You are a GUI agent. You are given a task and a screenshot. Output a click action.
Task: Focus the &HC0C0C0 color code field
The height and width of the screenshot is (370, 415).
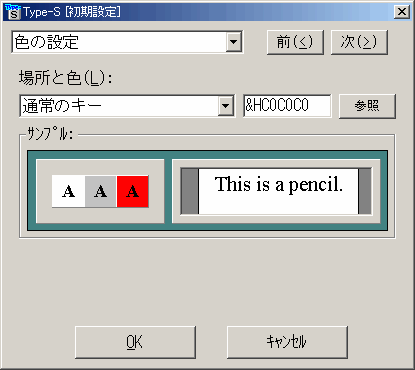point(287,106)
